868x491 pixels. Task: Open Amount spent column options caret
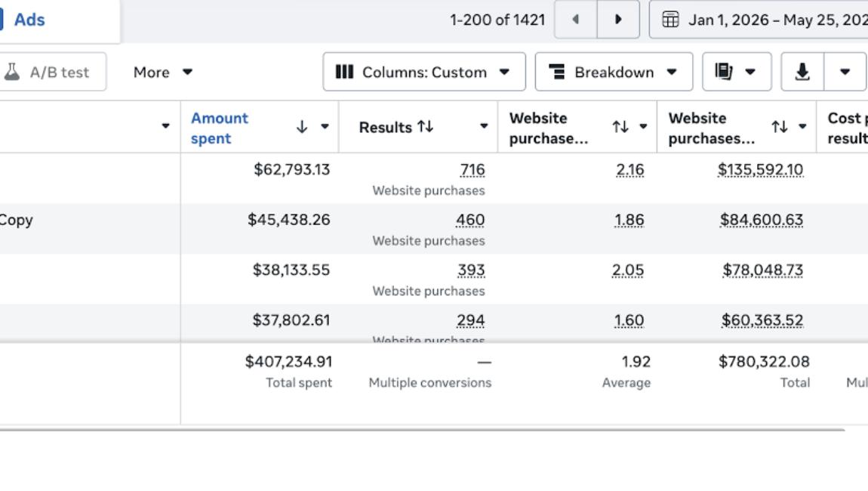click(325, 127)
